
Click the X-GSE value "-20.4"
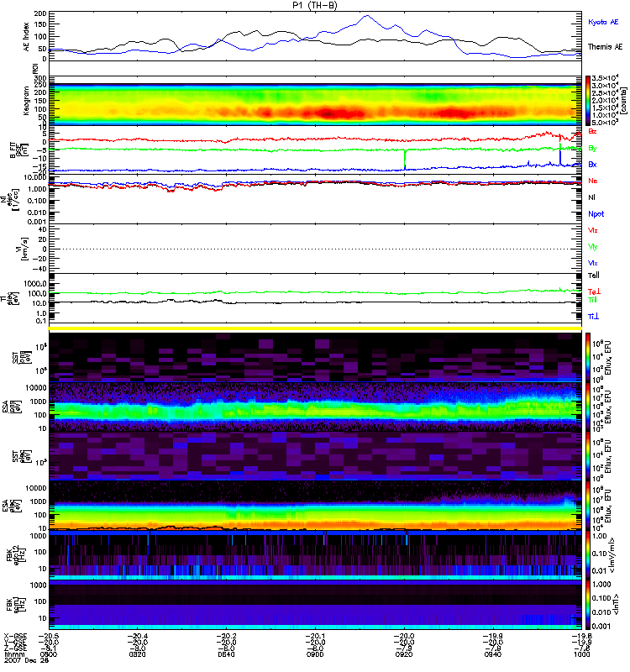[x=137, y=636]
